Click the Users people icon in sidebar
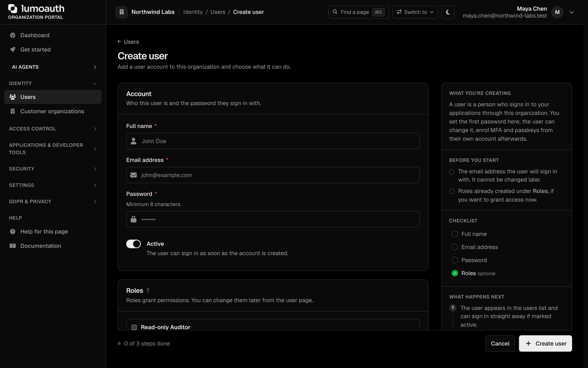The width and height of the screenshot is (588, 368). pyautogui.click(x=13, y=97)
